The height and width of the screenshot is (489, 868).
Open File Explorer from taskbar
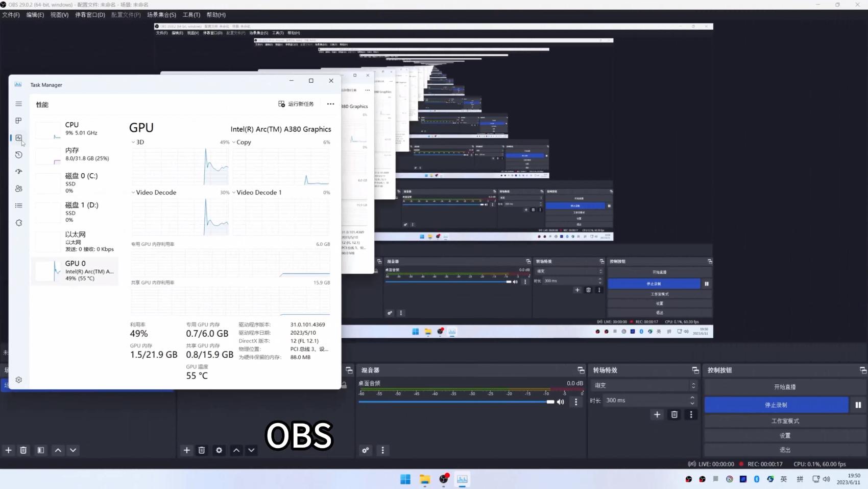pyautogui.click(x=425, y=479)
